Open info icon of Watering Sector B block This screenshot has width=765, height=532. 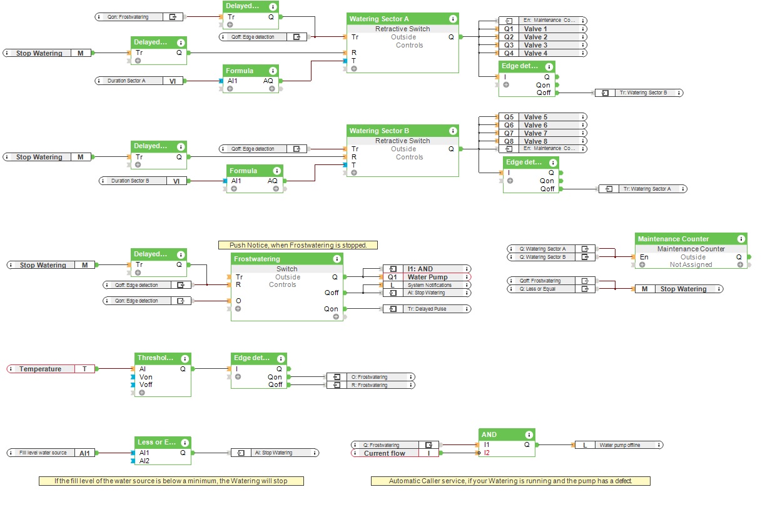point(452,131)
